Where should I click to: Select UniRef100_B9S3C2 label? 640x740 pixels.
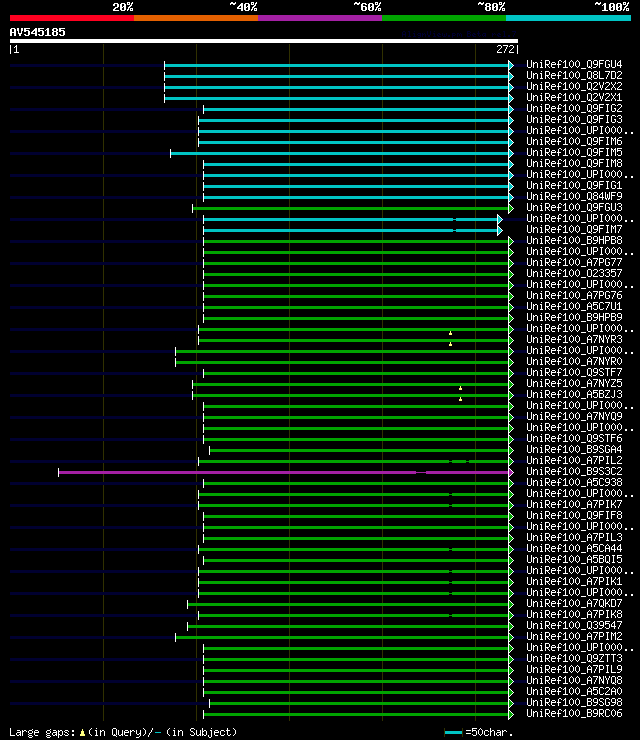click(x=574, y=471)
